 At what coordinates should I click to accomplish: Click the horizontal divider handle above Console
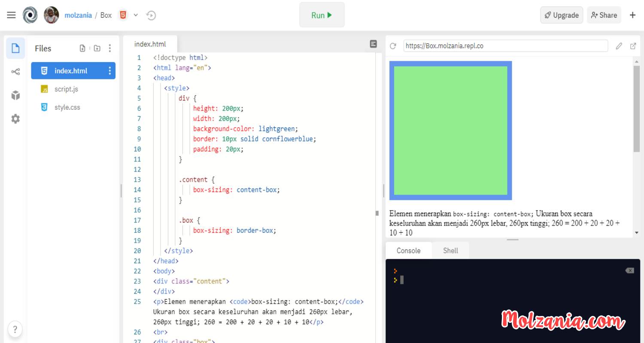point(513,240)
